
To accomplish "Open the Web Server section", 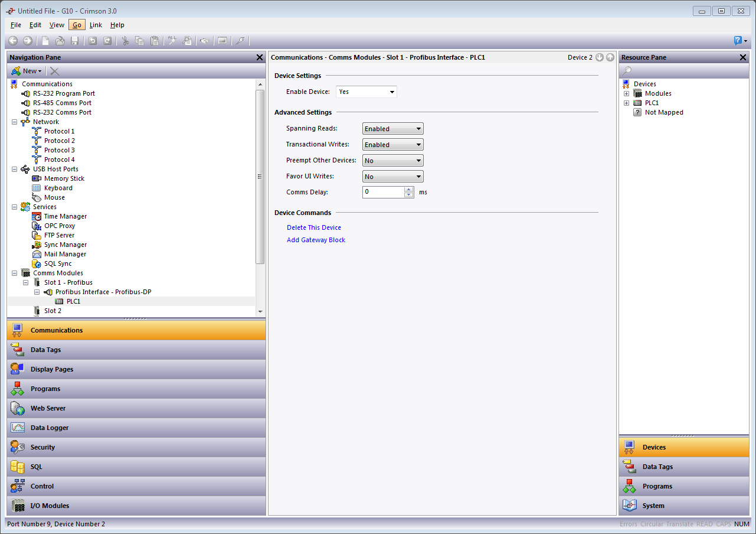I will (x=136, y=408).
